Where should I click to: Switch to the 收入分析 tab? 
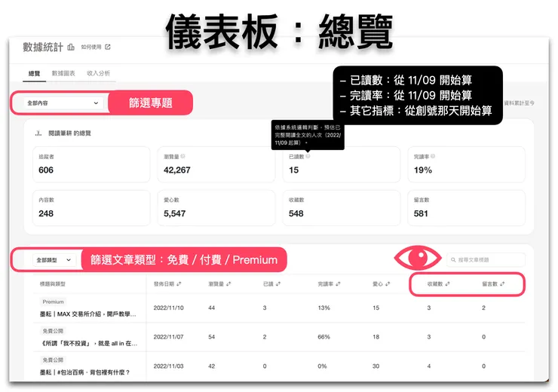tap(99, 73)
